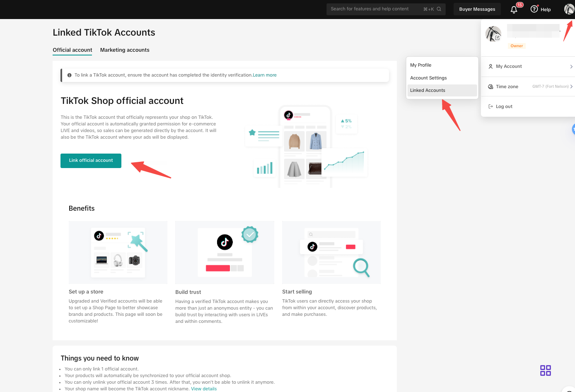The image size is (575, 392).
Task: Click the Start selling illustration
Action: (x=331, y=253)
